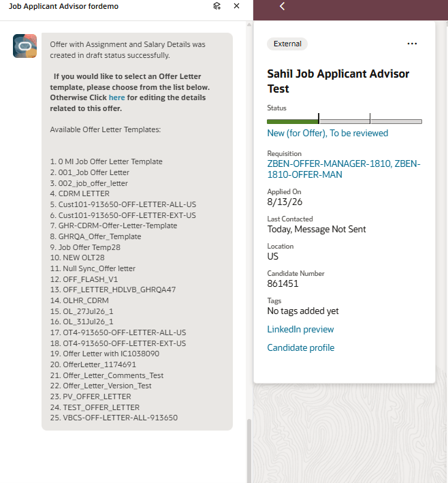Viewport: 448px width, 483px height.
Task: Open the 'New (for Offer), To be reviewed' status link
Action: coord(327,133)
